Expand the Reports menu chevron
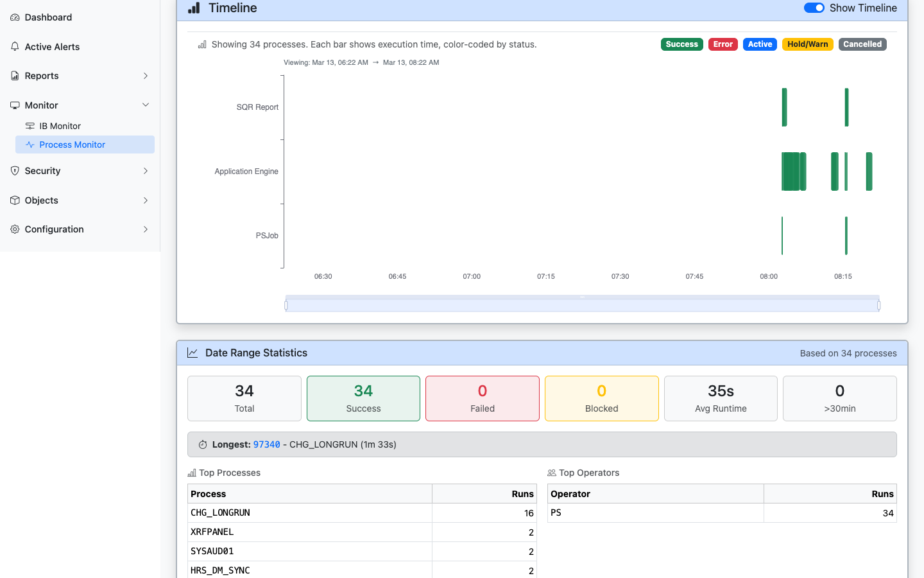Screen dimensions: 924x578 (x=146, y=76)
